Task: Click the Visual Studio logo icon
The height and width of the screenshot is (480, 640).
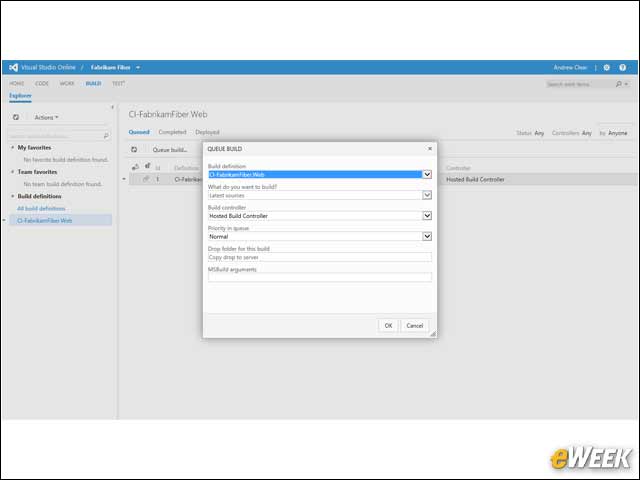Action: coord(13,67)
